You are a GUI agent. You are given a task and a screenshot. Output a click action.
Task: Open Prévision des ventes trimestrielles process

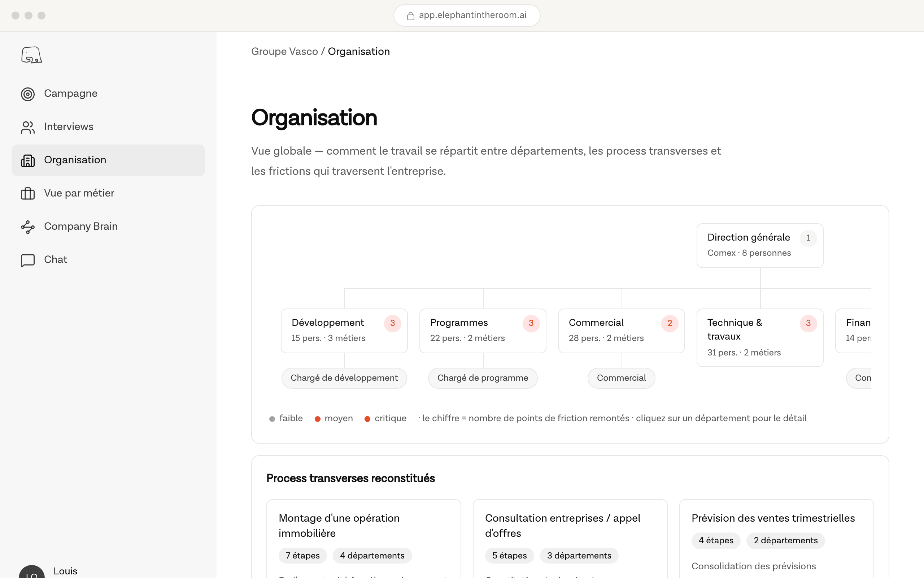coord(777,539)
